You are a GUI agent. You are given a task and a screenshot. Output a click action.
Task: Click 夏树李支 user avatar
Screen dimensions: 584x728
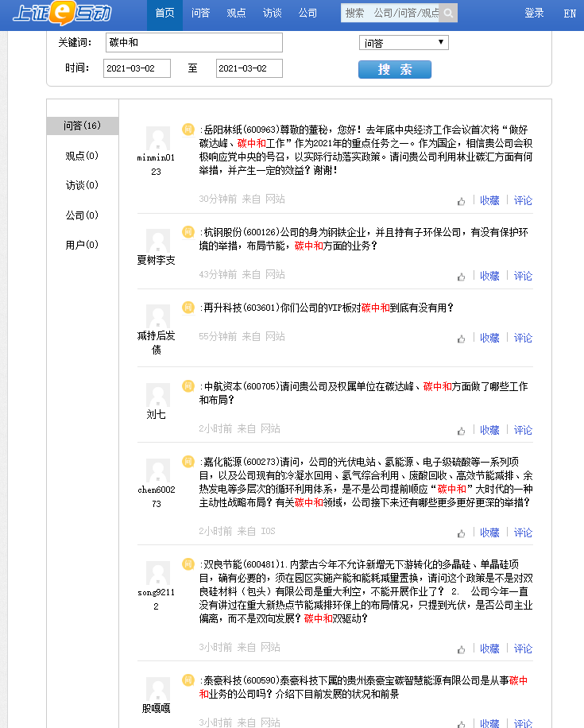click(x=158, y=241)
